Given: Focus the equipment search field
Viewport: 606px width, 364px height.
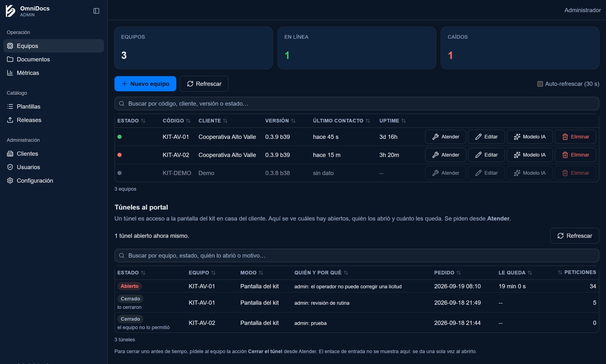Looking at the screenshot, I should coord(357,104).
